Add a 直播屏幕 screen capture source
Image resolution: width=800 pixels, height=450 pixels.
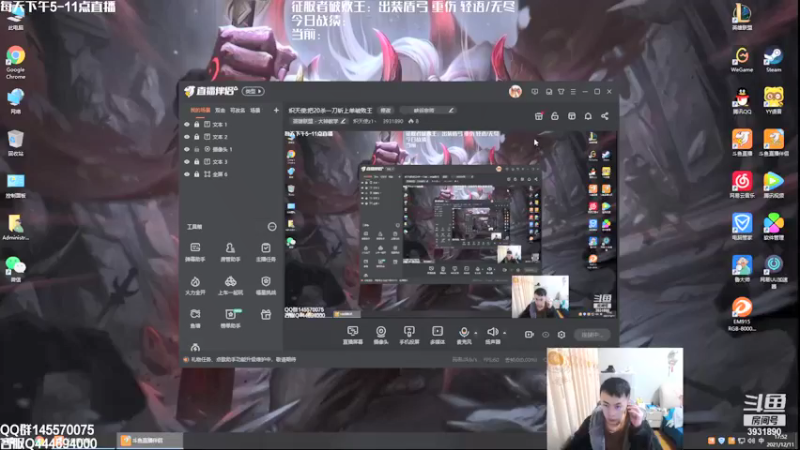tap(353, 335)
